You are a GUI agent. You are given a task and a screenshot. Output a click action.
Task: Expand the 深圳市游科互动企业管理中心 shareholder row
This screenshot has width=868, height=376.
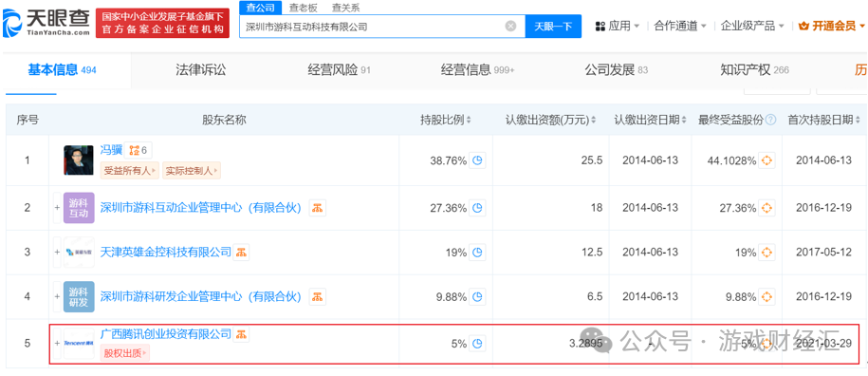click(57, 208)
